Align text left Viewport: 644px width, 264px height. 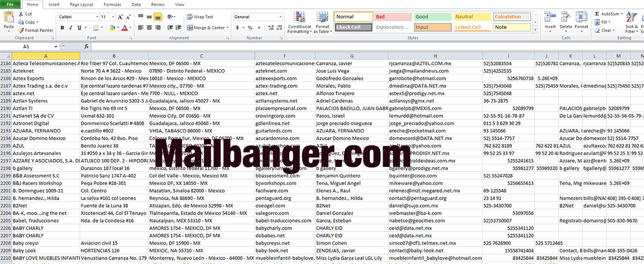pos(141,27)
